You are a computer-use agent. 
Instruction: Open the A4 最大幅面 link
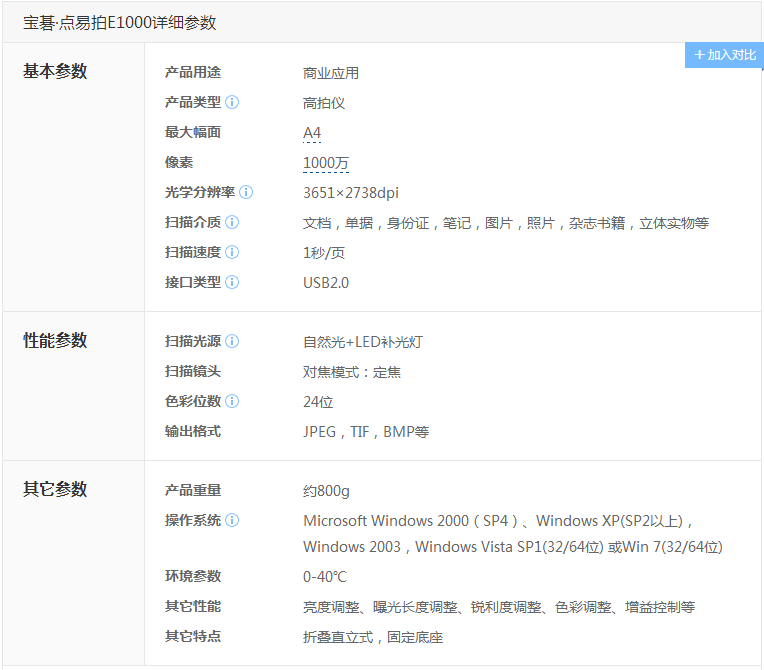312,133
